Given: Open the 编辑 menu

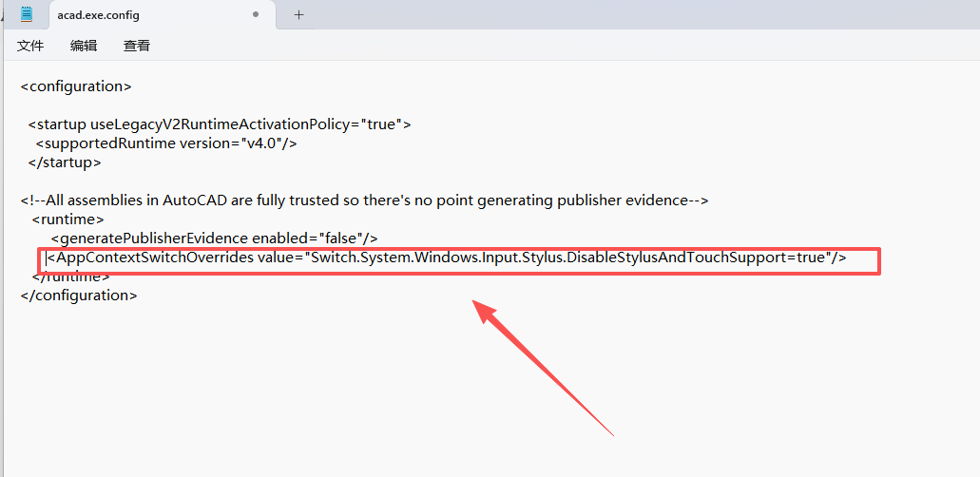Looking at the screenshot, I should pyautogui.click(x=84, y=46).
